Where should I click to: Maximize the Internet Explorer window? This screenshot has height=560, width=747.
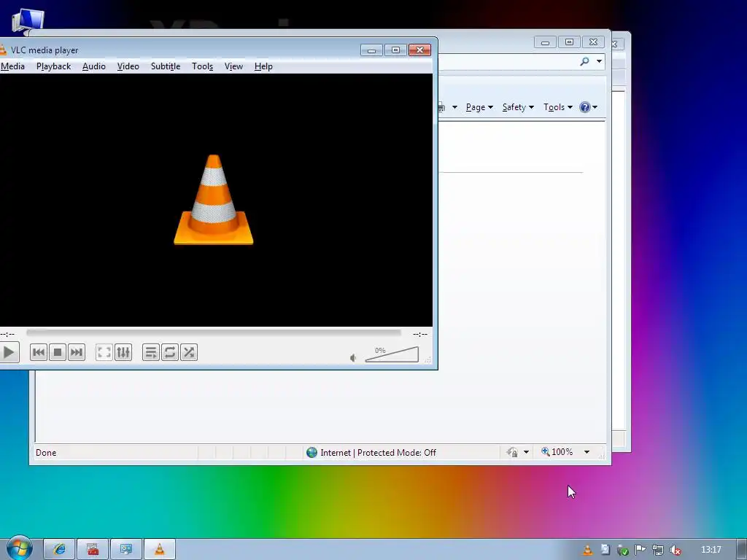coord(569,42)
